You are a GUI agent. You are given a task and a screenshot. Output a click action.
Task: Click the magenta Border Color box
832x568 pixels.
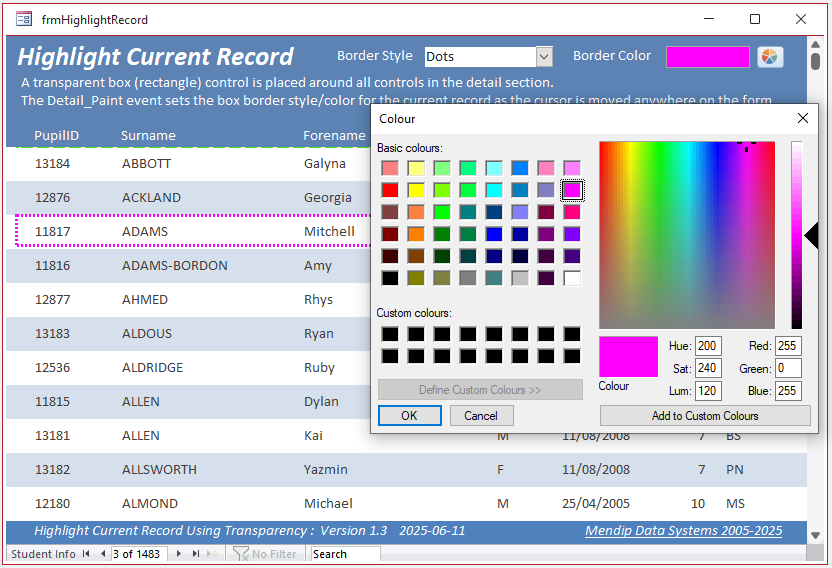pos(707,57)
